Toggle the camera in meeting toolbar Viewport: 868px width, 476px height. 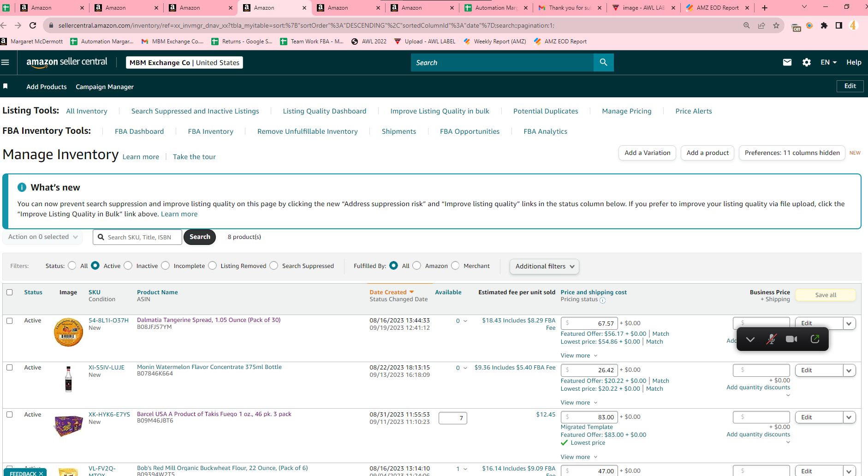click(792, 339)
